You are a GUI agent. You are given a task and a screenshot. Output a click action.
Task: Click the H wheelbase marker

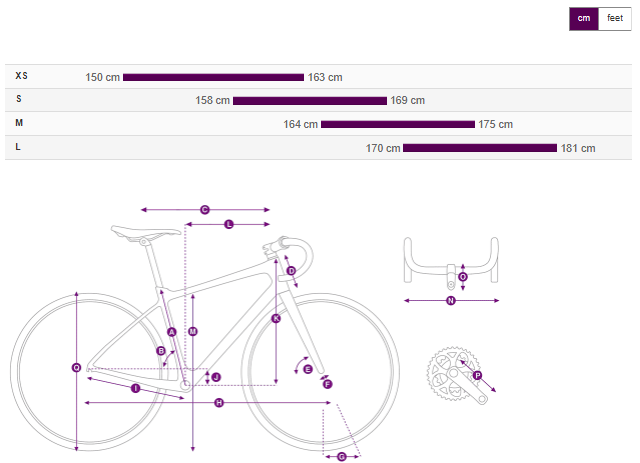219,403
